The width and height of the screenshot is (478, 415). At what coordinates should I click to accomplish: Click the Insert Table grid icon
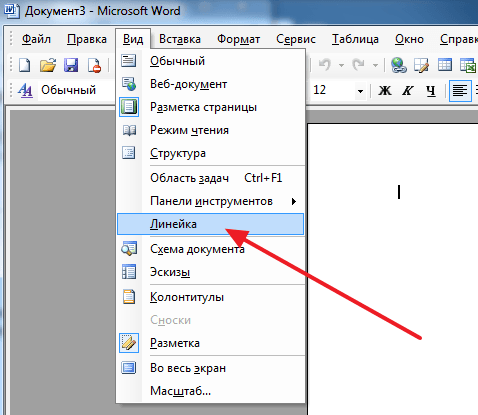tap(445, 65)
